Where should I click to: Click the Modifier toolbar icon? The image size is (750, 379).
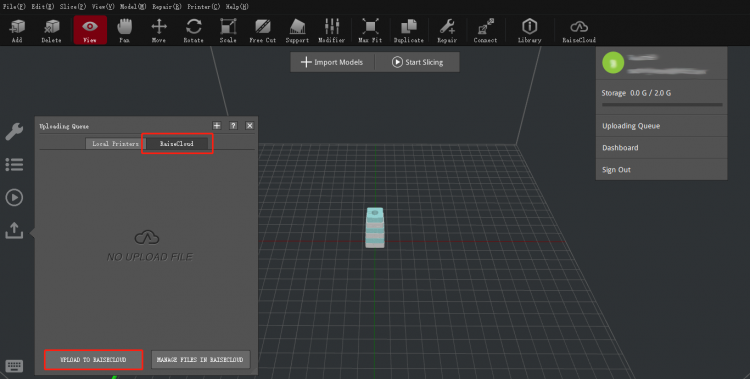pyautogui.click(x=331, y=31)
